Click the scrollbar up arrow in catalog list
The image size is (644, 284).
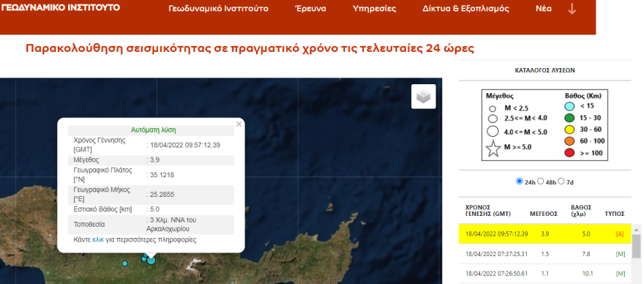click(x=636, y=229)
